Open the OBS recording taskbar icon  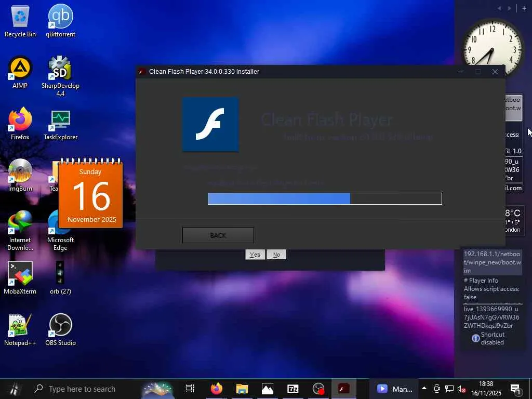pyautogui.click(x=318, y=389)
